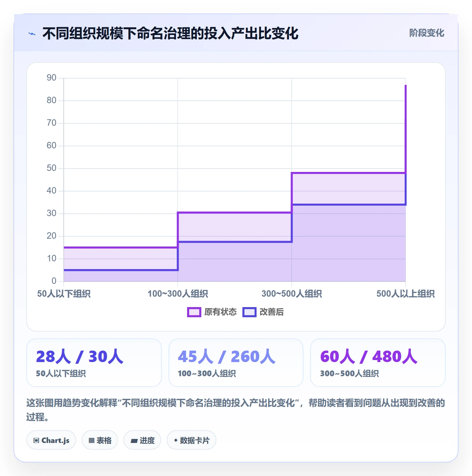Click the 300~500人组织 card caption
The width and height of the screenshot is (472, 476).
tap(349, 374)
